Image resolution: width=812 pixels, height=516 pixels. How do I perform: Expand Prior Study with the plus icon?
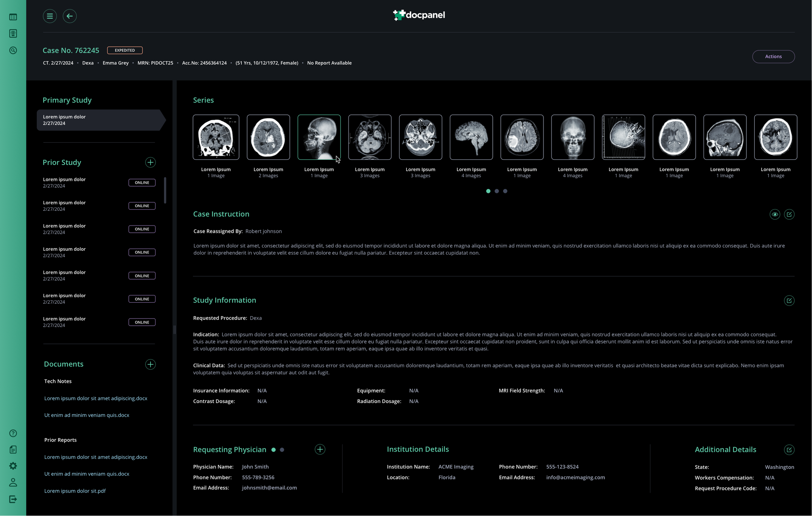coord(150,162)
